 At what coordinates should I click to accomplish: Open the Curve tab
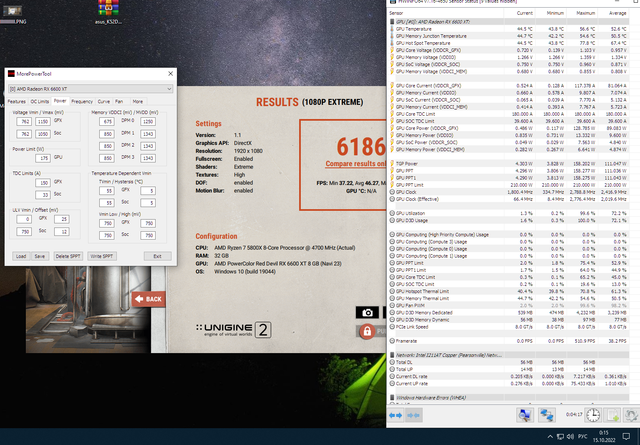pyautogui.click(x=104, y=101)
